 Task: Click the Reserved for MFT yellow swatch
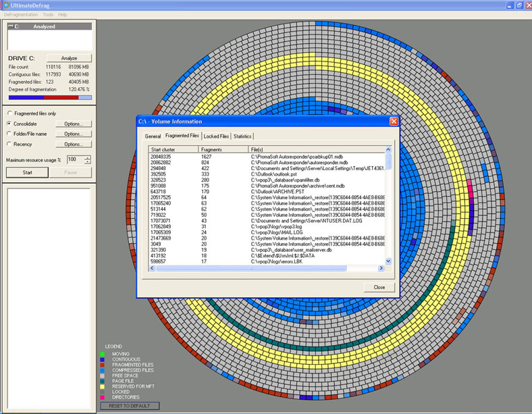tap(102, 386)
